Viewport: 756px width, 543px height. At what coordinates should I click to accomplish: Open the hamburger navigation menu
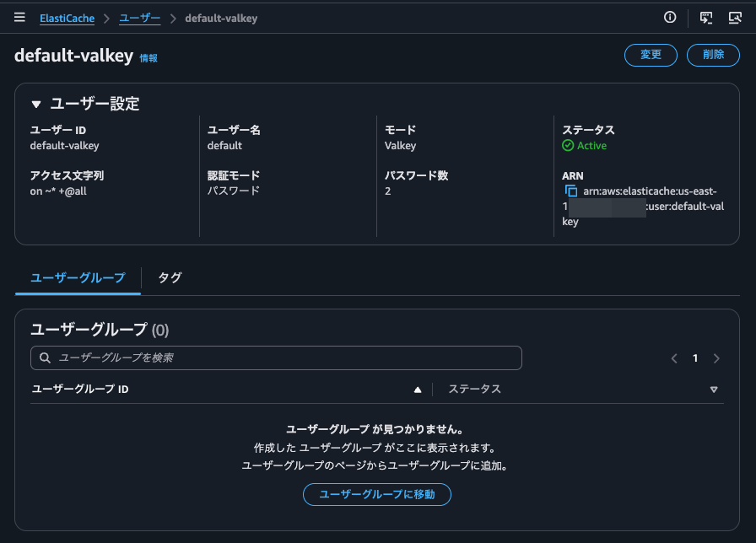(19, 18)
